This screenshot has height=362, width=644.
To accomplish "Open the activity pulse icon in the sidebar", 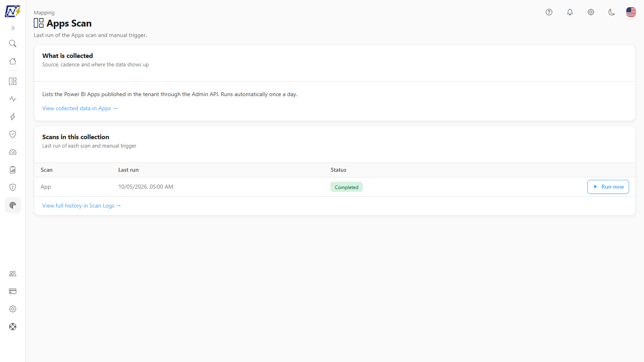I will (x=13, y=99).
